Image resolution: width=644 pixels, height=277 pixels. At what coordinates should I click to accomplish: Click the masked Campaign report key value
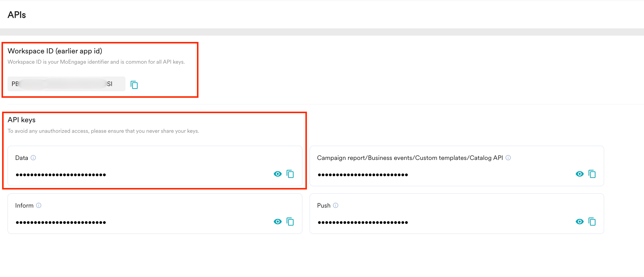tap(363, 175)
